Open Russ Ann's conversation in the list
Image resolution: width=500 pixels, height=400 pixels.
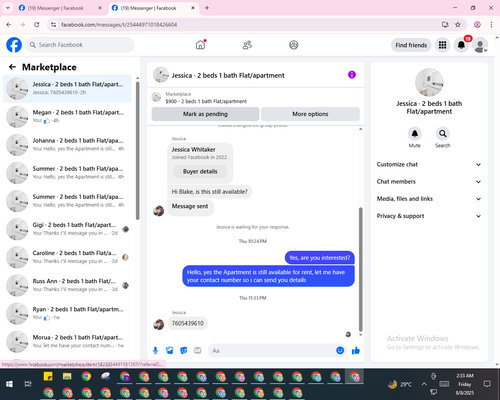tap(67, 285)
